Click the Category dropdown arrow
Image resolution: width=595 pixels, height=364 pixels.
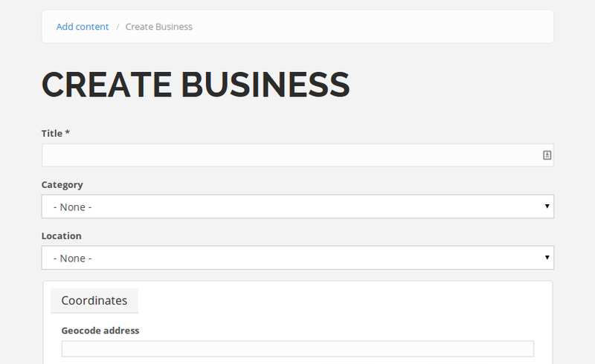point(547,207)
